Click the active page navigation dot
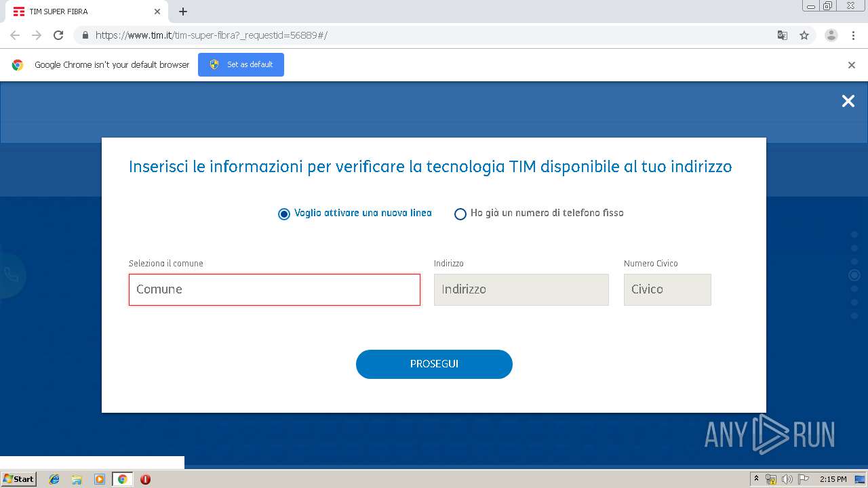The height and width of the screenshot is (488, 868). [854, 275]
